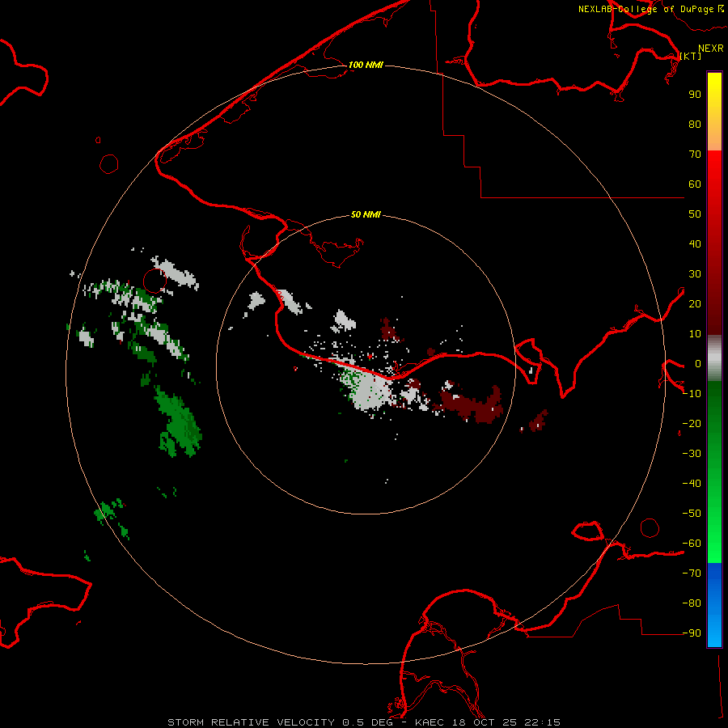
Task: Select the "-90" velocity scale label
Action: [692, 633]
